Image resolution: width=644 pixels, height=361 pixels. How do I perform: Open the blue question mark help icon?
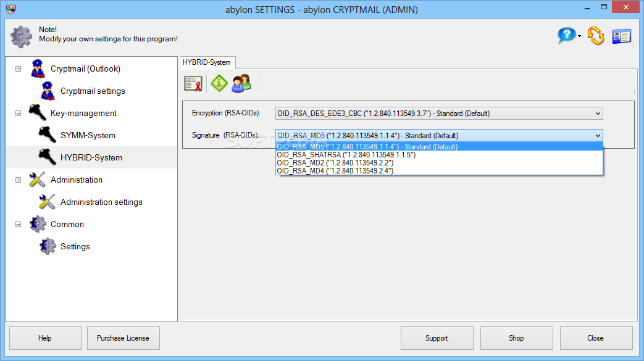[x=566, y=36]
